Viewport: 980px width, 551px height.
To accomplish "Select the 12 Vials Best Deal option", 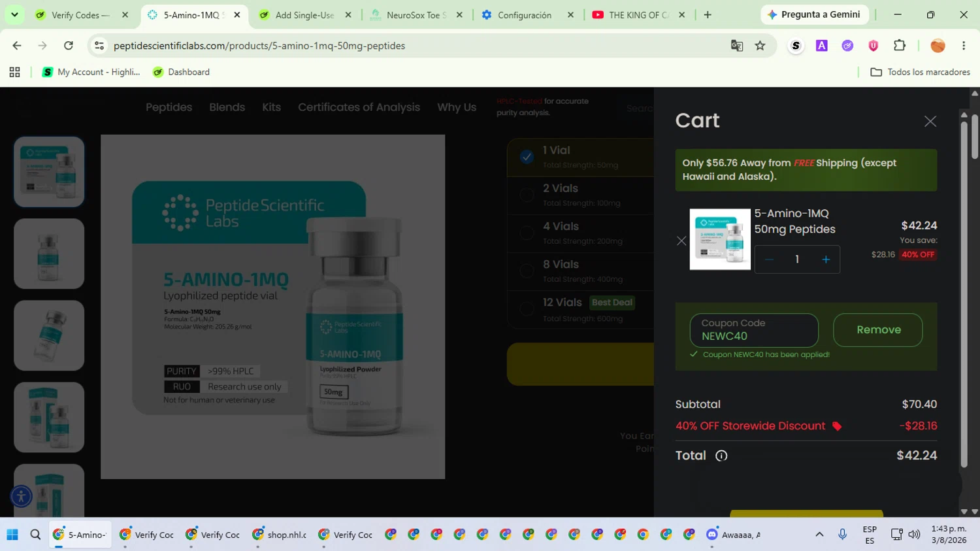I will pyautogui.click(x=580, y=309).
